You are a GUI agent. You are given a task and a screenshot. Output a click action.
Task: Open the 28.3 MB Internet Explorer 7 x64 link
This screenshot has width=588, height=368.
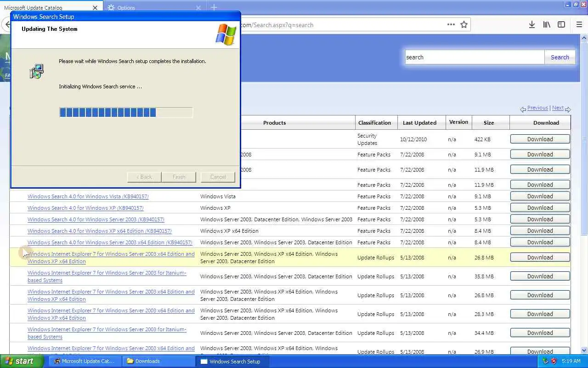111,314
